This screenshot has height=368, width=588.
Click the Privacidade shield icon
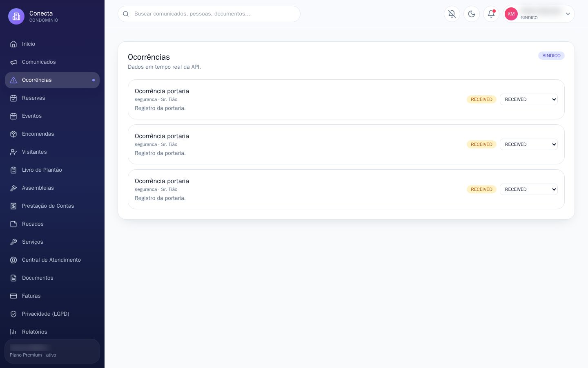tap(13, 314)
